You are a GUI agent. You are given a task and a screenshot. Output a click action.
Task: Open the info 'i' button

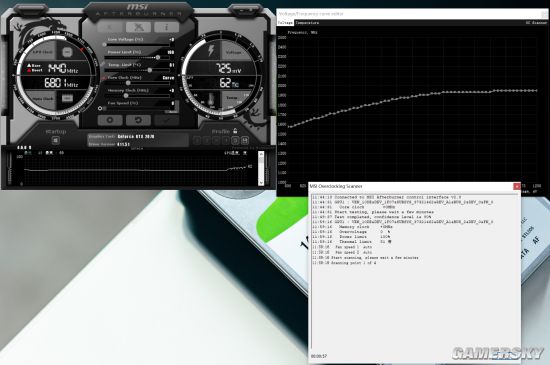tap(167, 27)
